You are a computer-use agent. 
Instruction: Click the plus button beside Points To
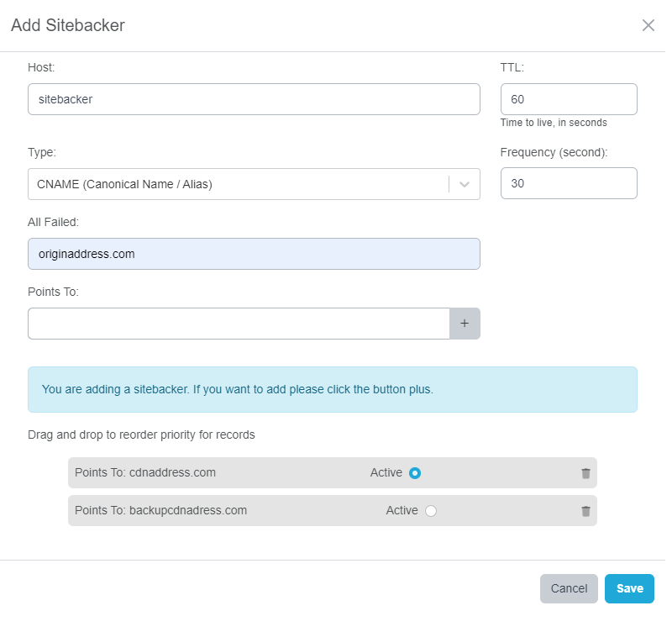465,324
